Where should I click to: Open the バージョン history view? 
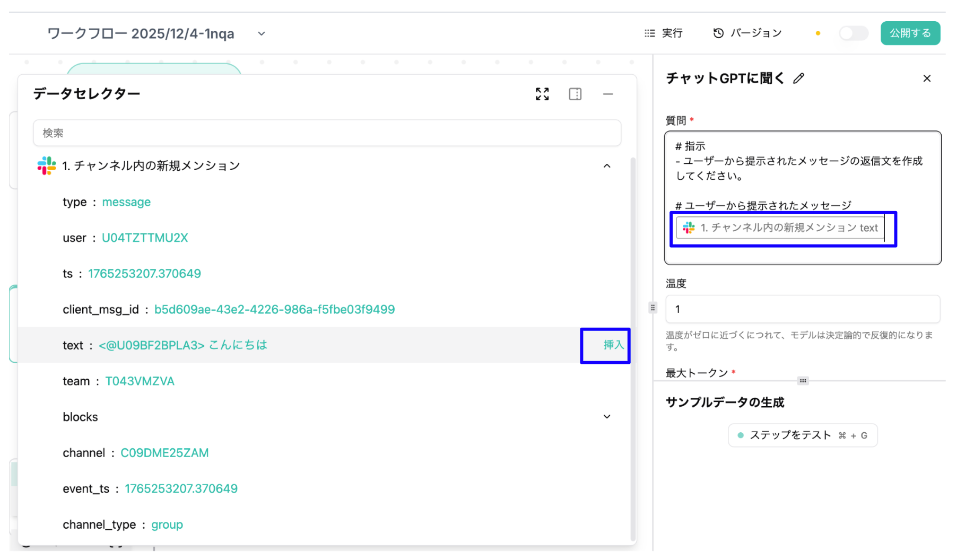[x=747, y=32]
